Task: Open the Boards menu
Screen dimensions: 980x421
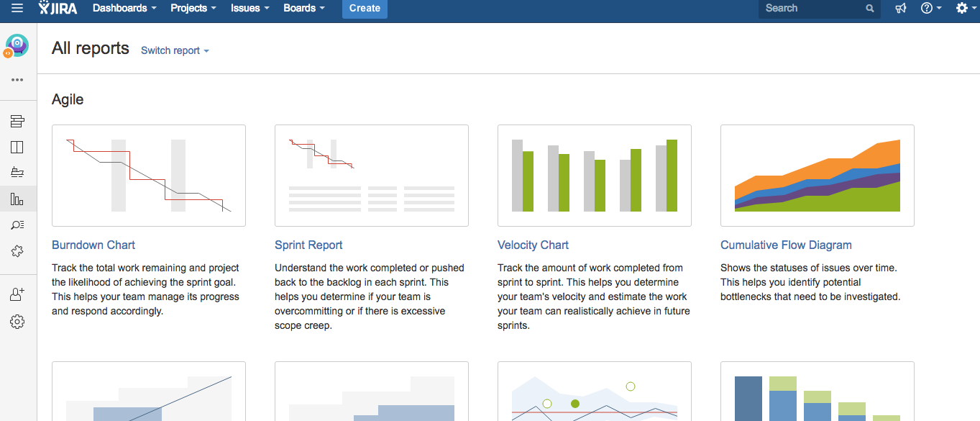Action: pos(303,9)
